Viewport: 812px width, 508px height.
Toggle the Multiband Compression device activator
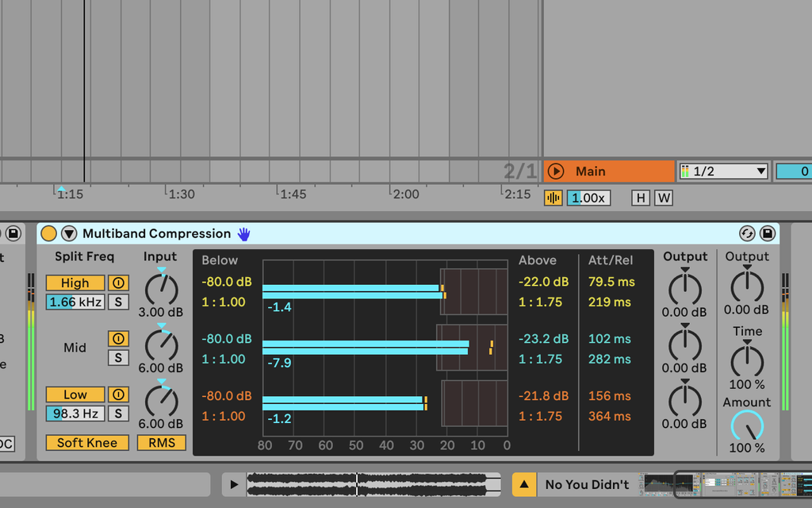click(x=48, y=233)
